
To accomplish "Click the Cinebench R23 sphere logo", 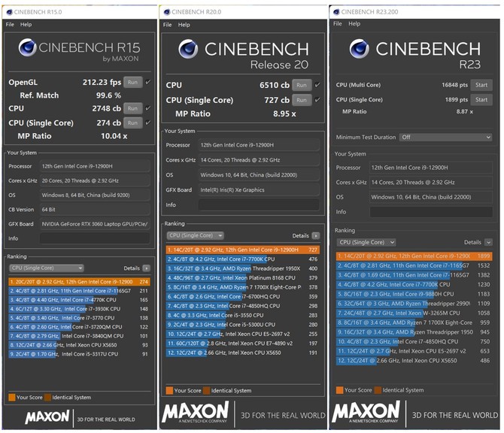I will [x=358, y=50].
